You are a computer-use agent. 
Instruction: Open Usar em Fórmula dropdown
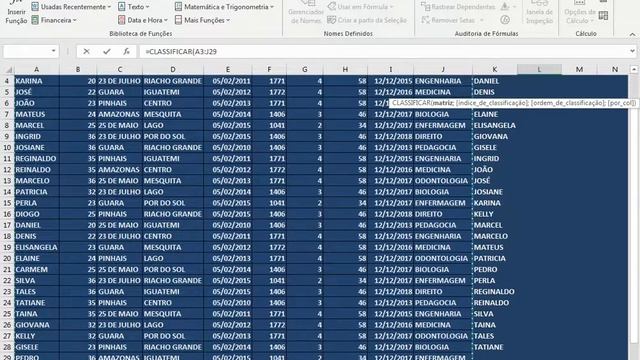pyautogui.click(x=360, y=7)
